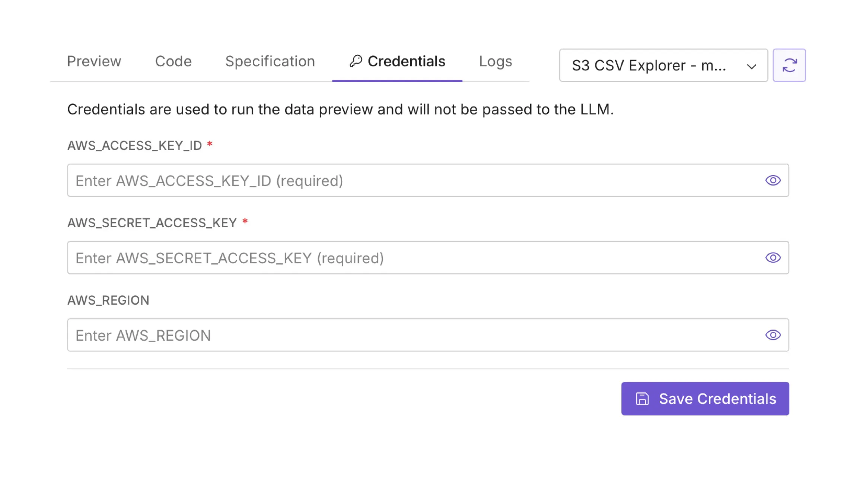The width and height of the screenshot is (860, 504).
Task: Open the Code tab
Action: (x=173, y=61)
